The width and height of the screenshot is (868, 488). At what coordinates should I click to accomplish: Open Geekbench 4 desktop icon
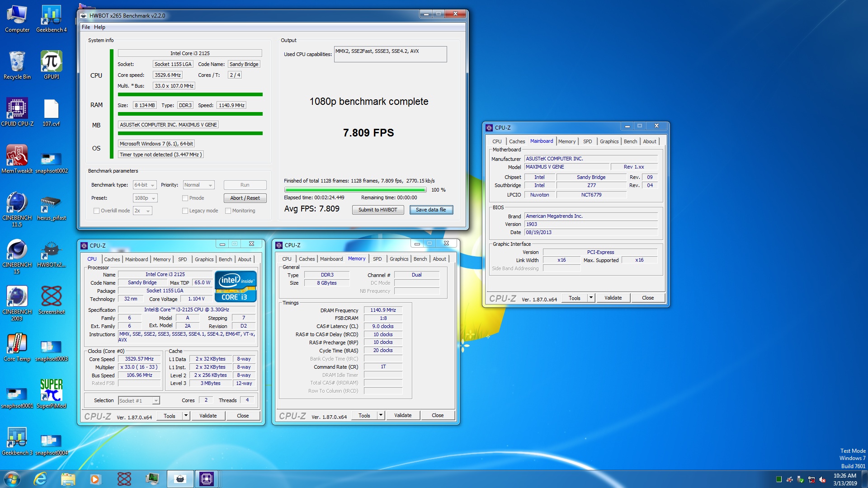click(x=52, y=19)
